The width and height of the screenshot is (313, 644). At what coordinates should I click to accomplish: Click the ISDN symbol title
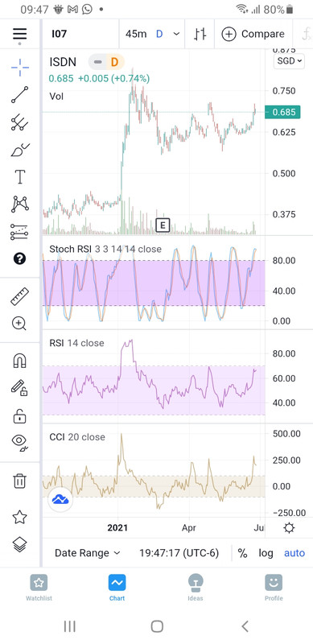(x=63, y=62)
